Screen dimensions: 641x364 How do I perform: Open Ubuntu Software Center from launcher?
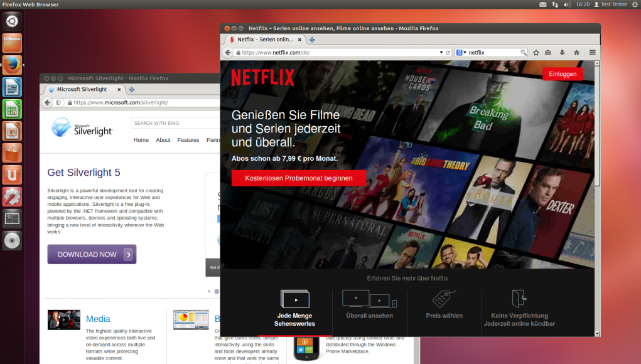pyautogui.click(x=12, y=153)
